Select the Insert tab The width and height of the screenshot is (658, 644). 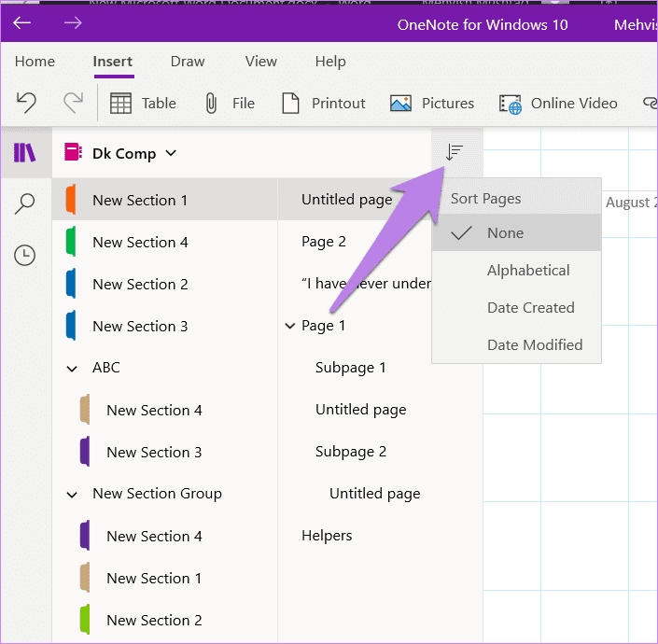click(x=113, y=62)
